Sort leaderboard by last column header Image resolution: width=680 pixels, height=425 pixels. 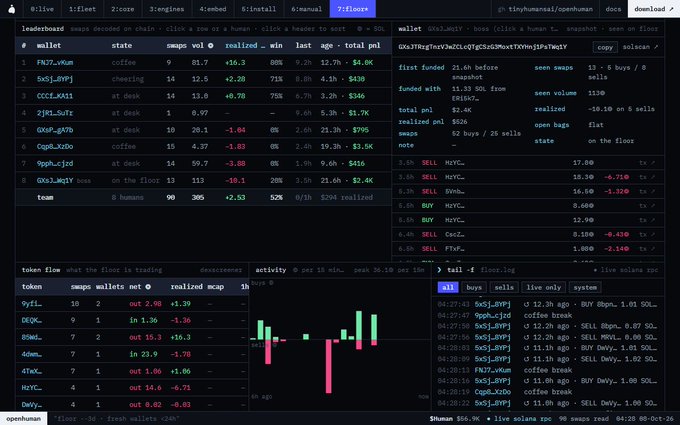coord(303,46)
